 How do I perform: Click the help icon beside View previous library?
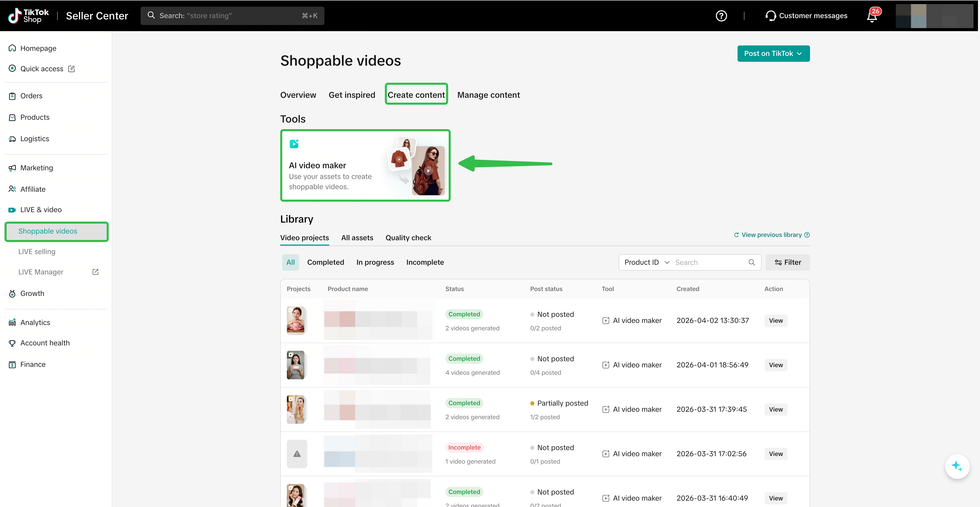click(807, 235)
